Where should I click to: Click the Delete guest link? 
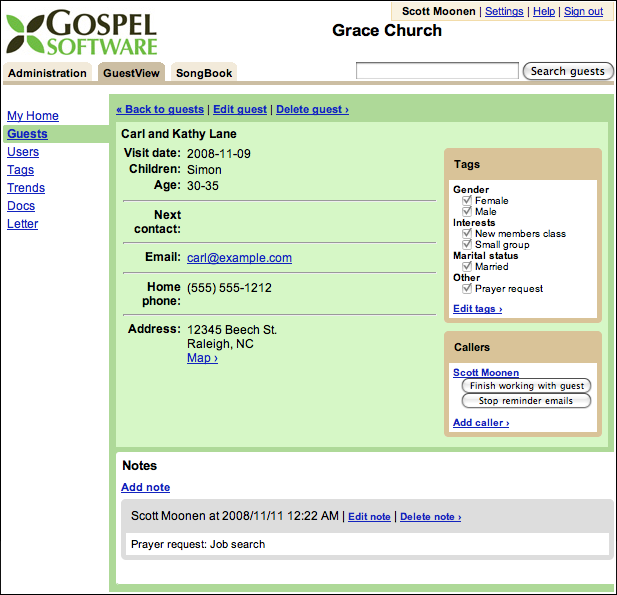tap(312, 109)
